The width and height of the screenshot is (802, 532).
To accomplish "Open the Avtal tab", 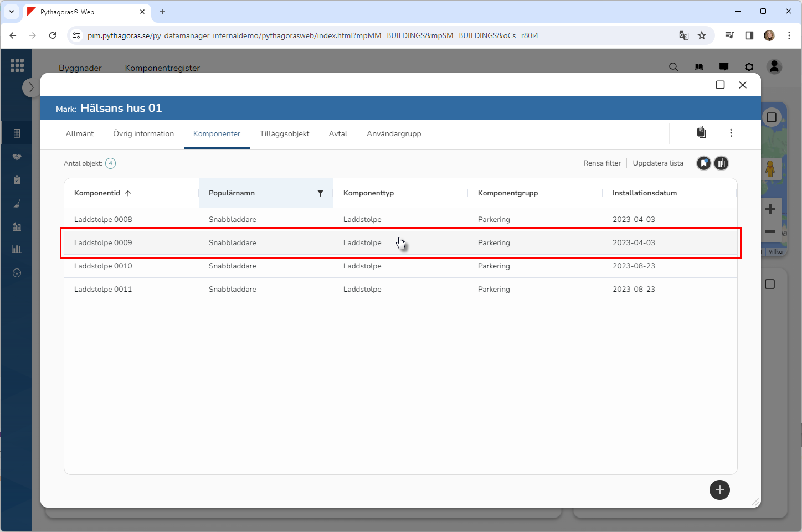I will [x=338, y=134].
